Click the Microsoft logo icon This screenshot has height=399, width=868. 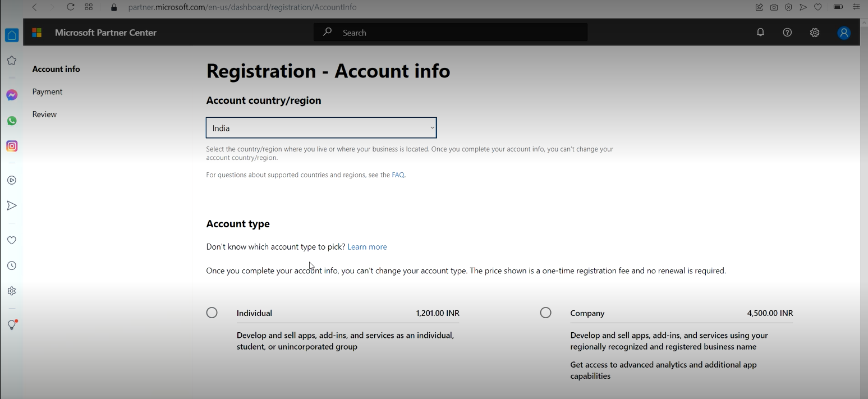pos(37,33)
